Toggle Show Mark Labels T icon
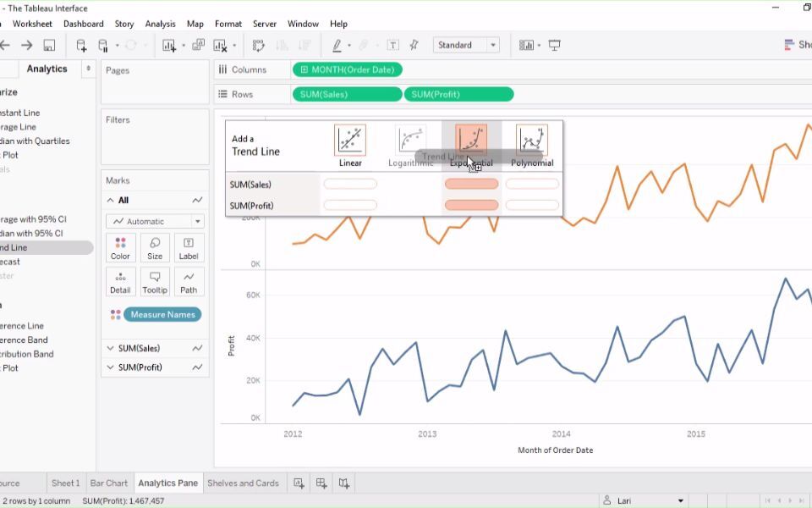This screenshot has width=812, height=508. pos(393,46)
